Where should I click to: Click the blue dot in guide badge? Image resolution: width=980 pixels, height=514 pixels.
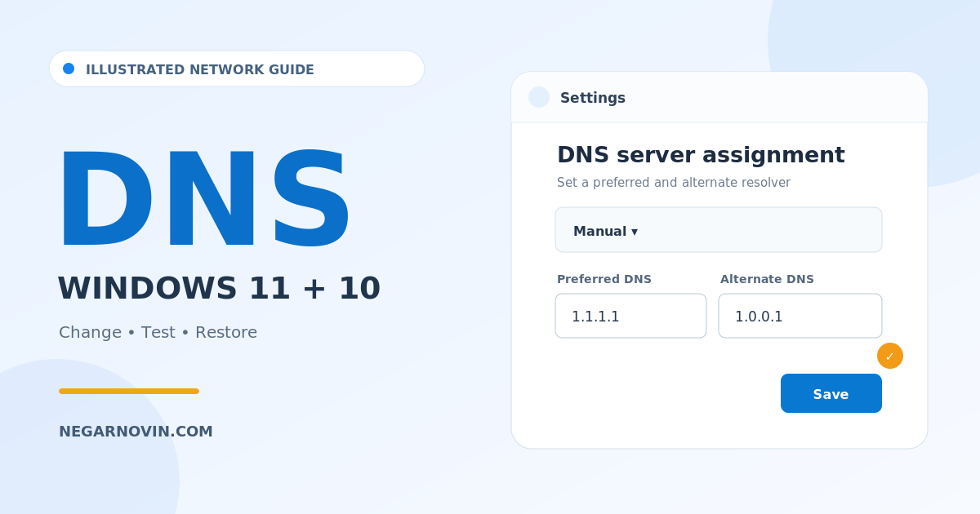click(69, 69)
